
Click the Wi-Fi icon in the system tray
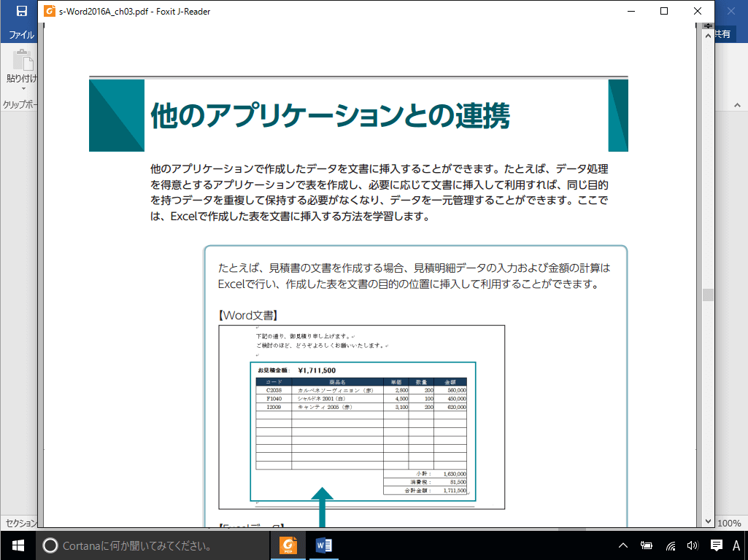pos(670,545)
